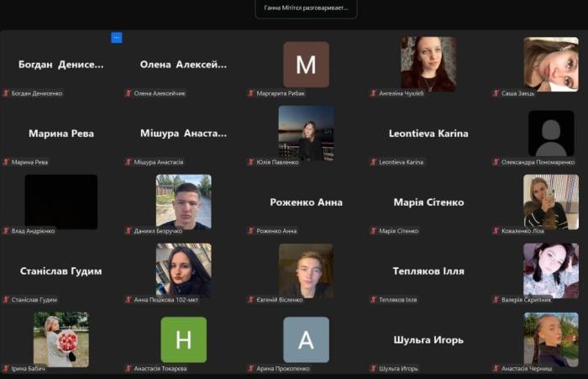This screenshot has width=588, height=379.
Task: Click the muted mic icon next to Євгеній Вісленко
Action: tap(251, 299)
